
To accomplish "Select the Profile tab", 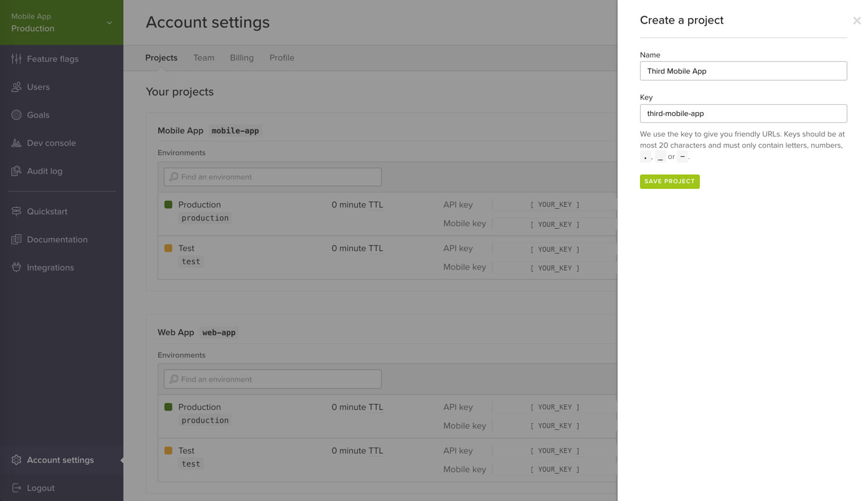I will tap(281, 57).
